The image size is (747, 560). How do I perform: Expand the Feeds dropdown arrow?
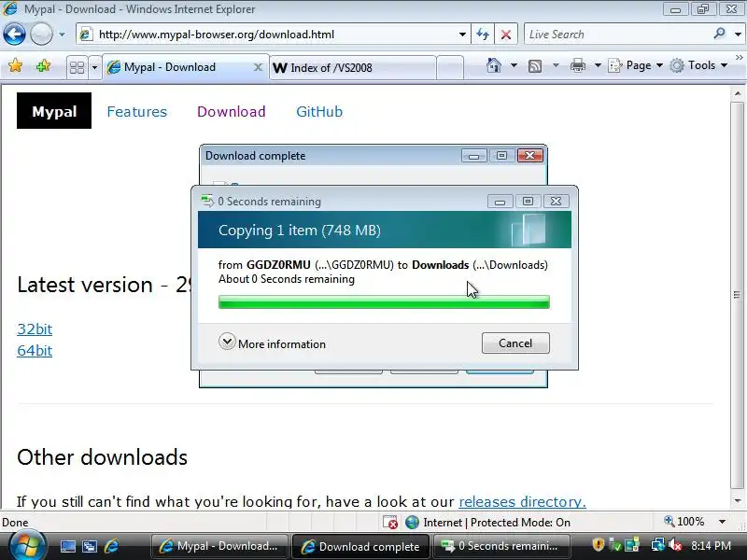556,65
